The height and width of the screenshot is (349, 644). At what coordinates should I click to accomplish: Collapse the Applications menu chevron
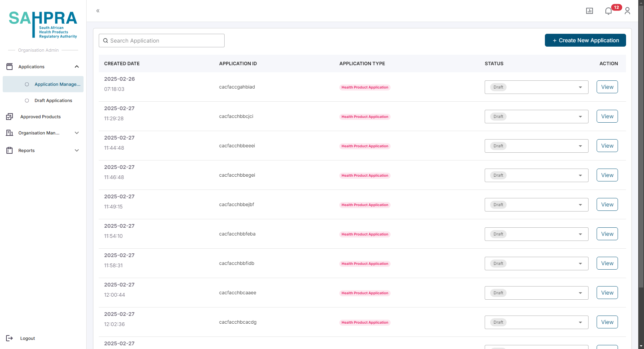click(77, 67)
